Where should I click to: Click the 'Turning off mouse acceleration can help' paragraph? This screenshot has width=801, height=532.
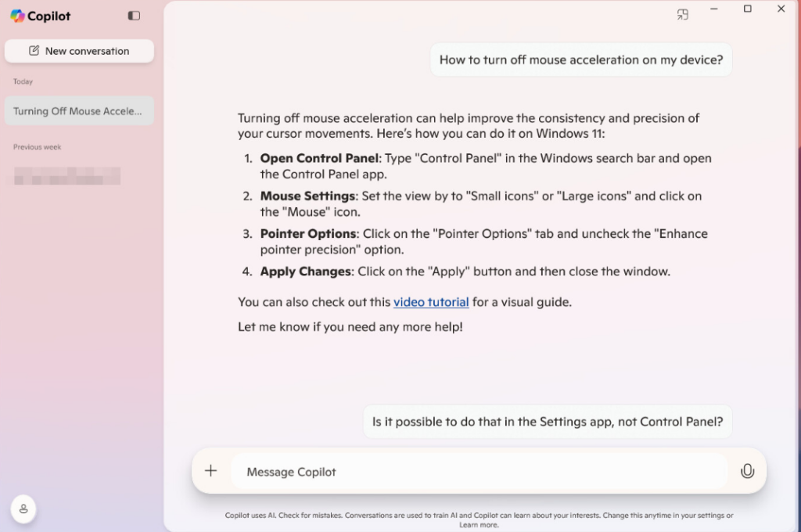(x=469, y=126)
